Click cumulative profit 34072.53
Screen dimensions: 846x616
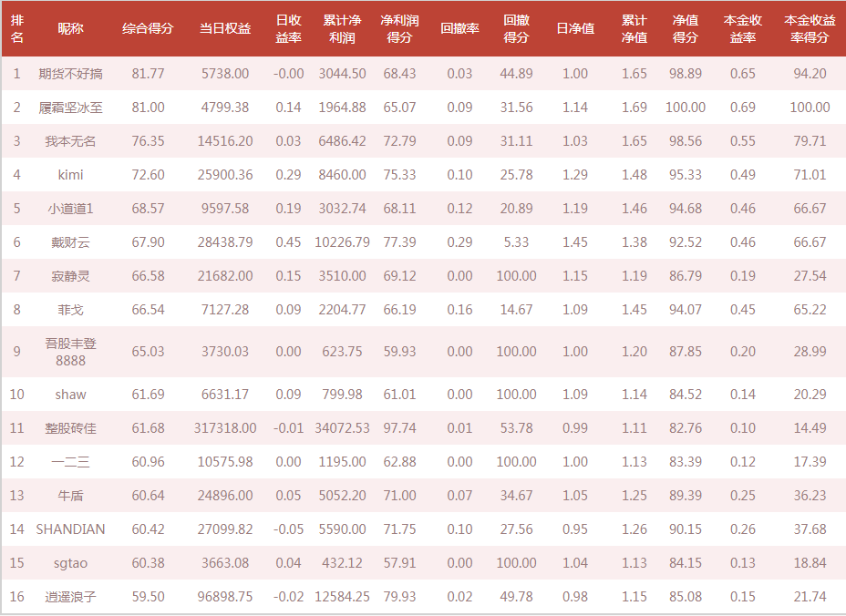(342, 428)
